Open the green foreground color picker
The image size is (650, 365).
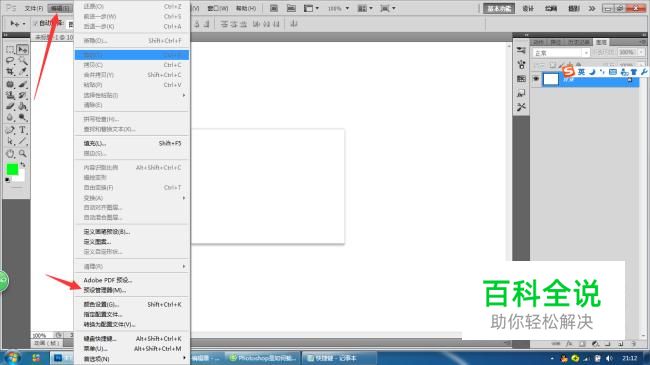[12, 169]
